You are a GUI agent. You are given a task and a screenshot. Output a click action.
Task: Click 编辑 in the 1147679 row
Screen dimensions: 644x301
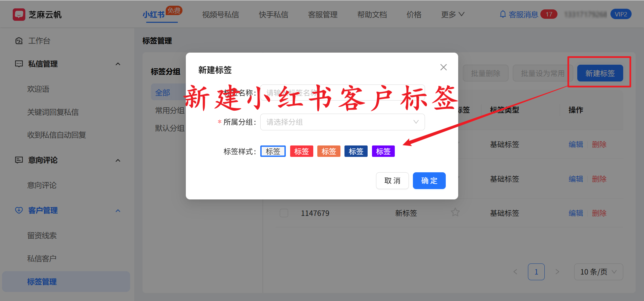(x=576, y=213)
